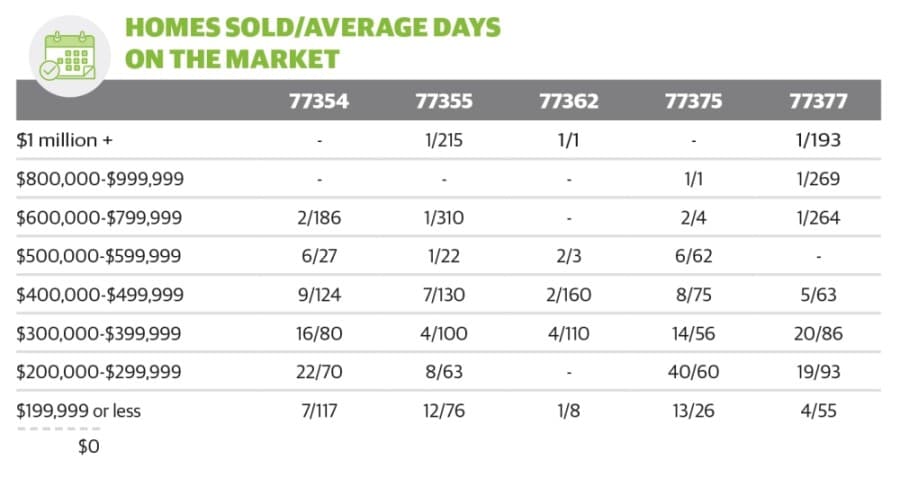900x477 pixels.
Task: Click the 1/215 cell under 77355
Action: (x=444, y=140)
